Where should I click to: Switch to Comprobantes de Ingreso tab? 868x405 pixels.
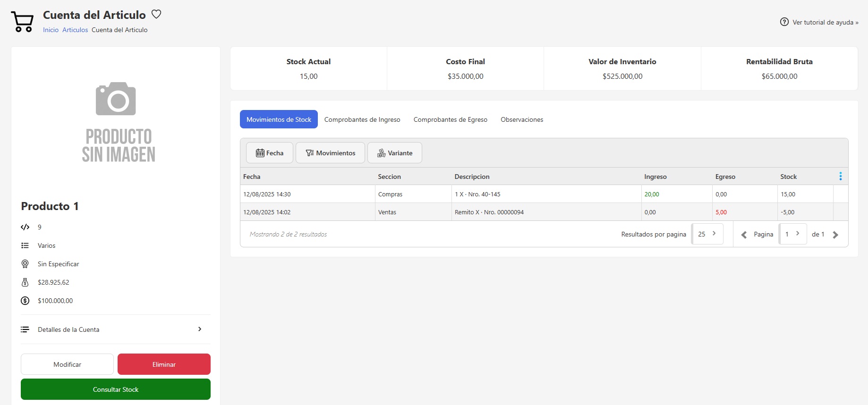(362, 119)
